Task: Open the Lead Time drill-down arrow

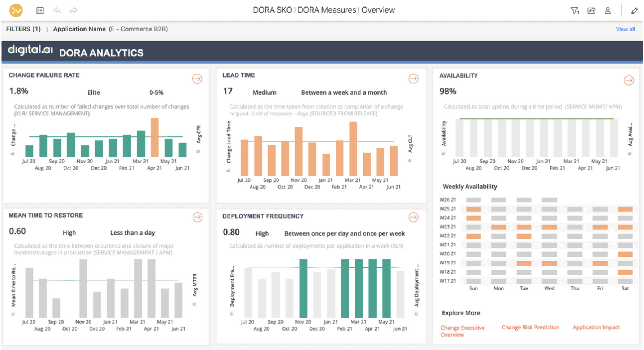Action: [x=413, y=79]
